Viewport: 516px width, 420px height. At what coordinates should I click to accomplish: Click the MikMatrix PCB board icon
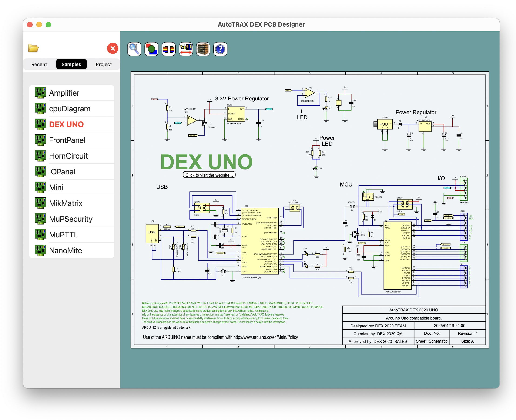[40, 203]
